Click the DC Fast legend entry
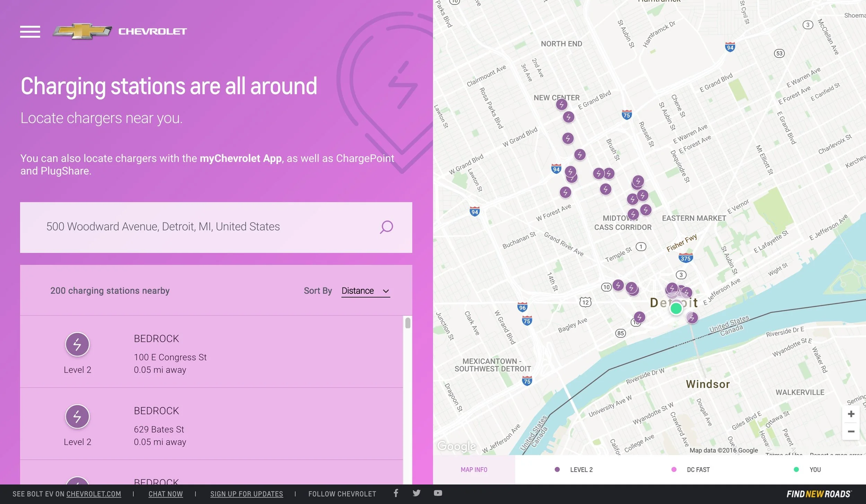This screenshot has height=504, width=866. [x=690, y=470]
